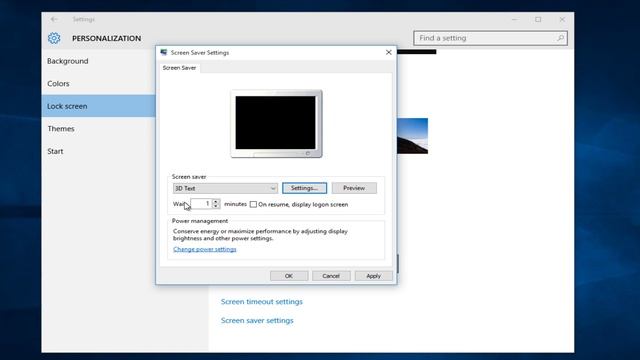Viewport: 640px width, 360px height.
Task: Open the Colors personalization page
Action: pyautogui.click(x=58, y=84)
